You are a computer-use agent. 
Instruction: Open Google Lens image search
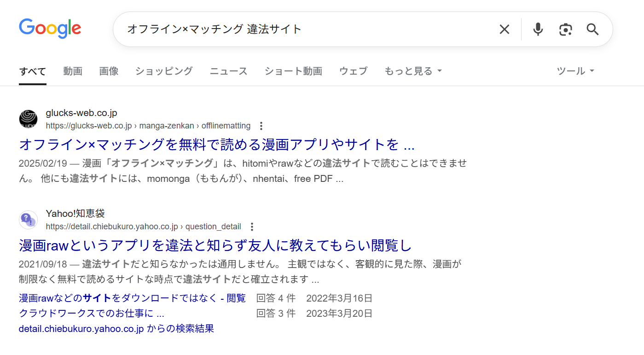click(x=565, y=29)
